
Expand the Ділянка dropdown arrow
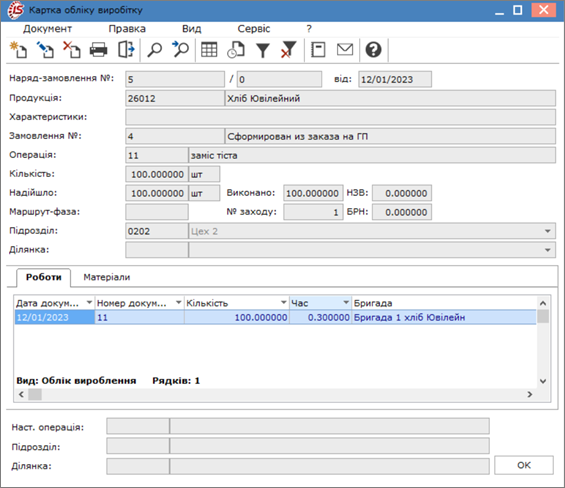(x=548, y=250)
